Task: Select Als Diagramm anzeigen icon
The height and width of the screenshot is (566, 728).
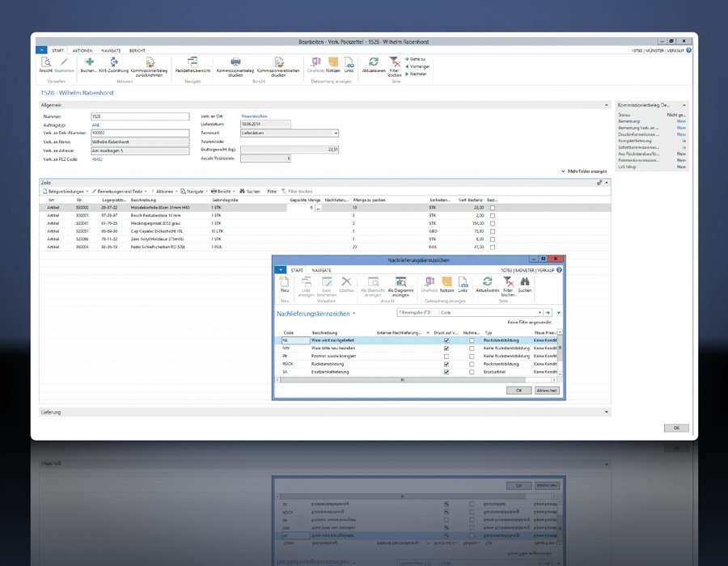Action: tap(400, 282)
